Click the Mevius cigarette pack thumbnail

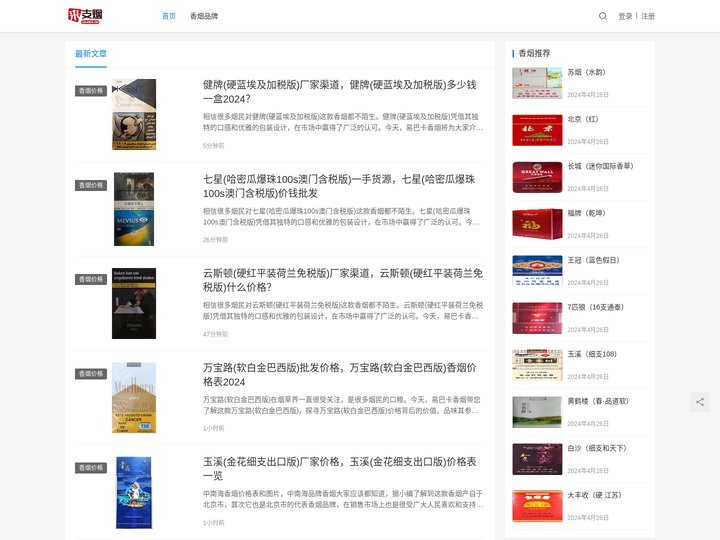coord(134,209)
